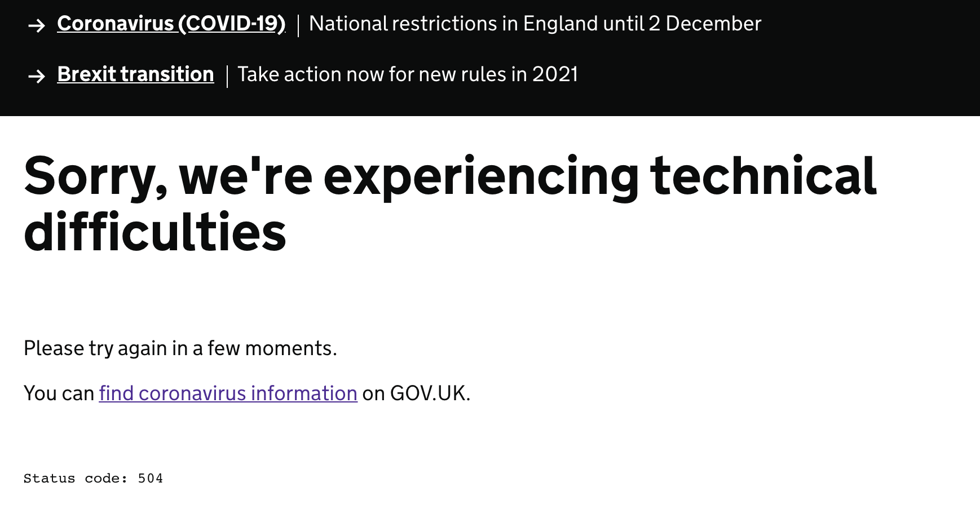Click the word experiencing in the heading
This screenshot has width=980, height=531.
(480, 177)
